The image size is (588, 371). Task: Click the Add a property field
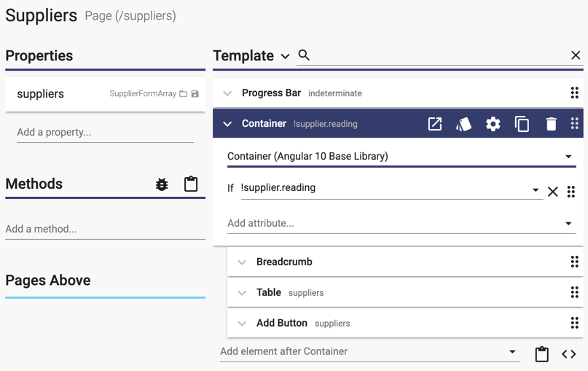(106, 132)
